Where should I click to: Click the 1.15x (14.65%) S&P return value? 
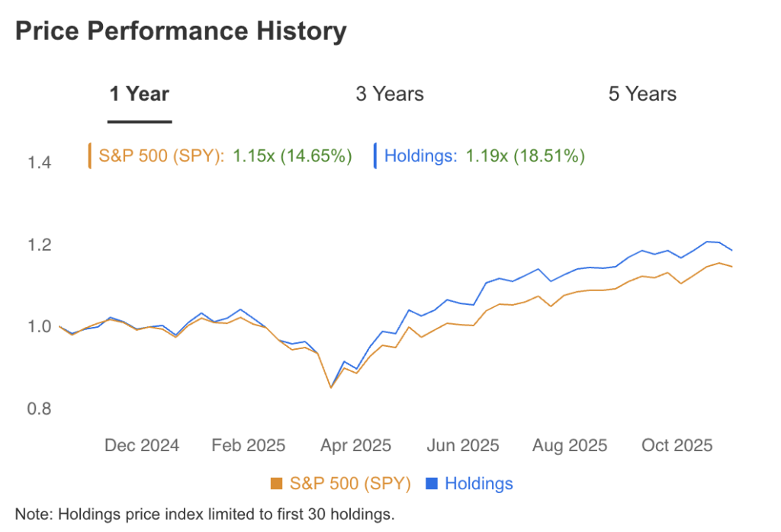coord(292,156)
